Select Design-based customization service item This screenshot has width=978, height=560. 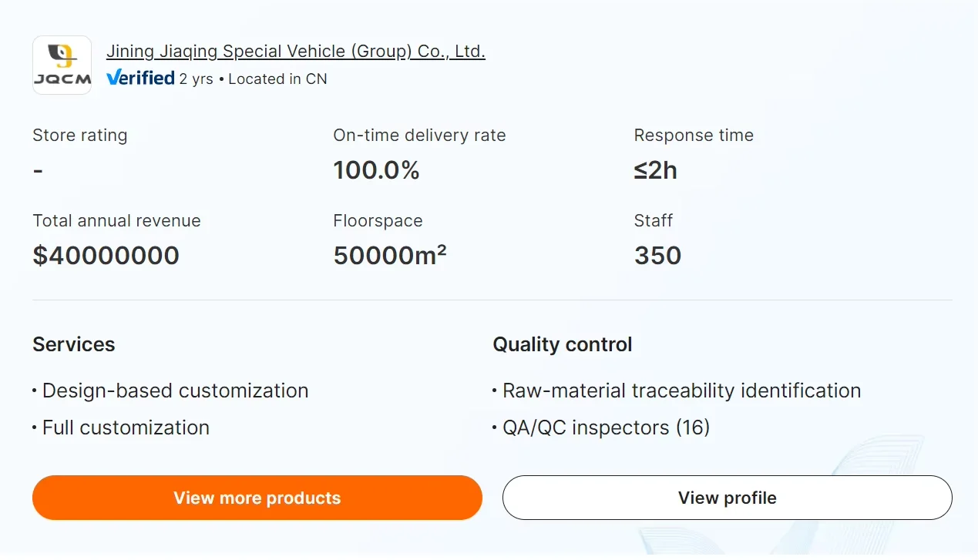(175, 391)
